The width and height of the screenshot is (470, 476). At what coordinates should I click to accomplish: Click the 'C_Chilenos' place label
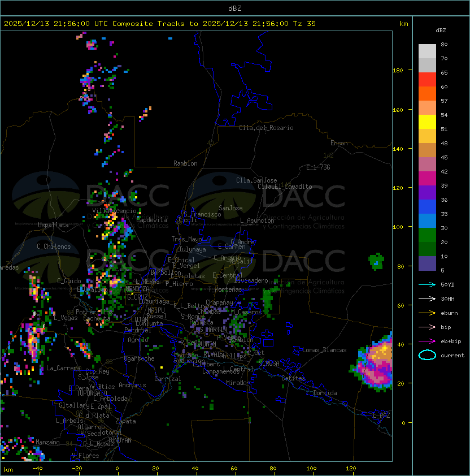coord(54,246)
